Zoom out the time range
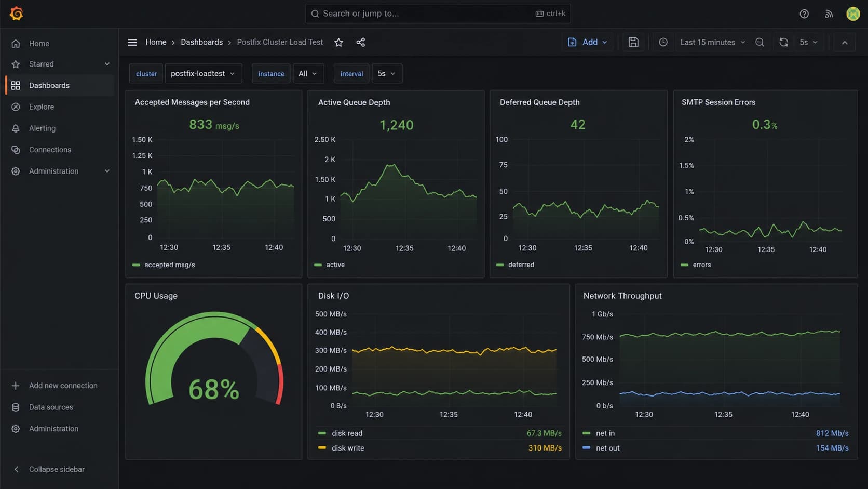Viewport: 868px width, 489px height. click(x=759, y=42)
